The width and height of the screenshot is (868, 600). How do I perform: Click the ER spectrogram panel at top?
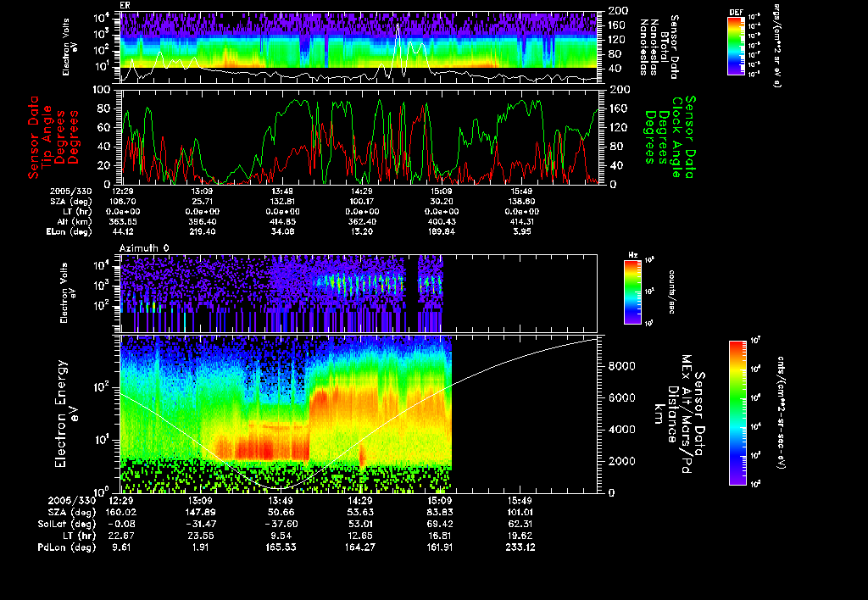click(x=359, y=48)
